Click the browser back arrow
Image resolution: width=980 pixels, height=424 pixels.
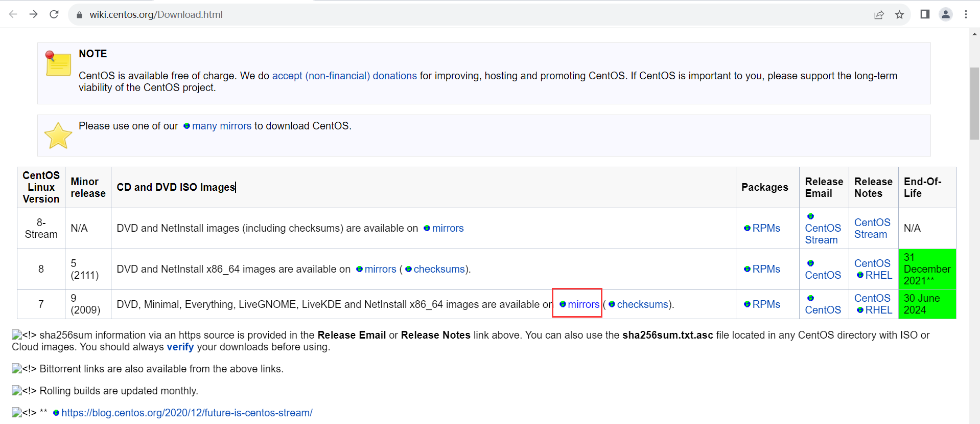[13, 14]
